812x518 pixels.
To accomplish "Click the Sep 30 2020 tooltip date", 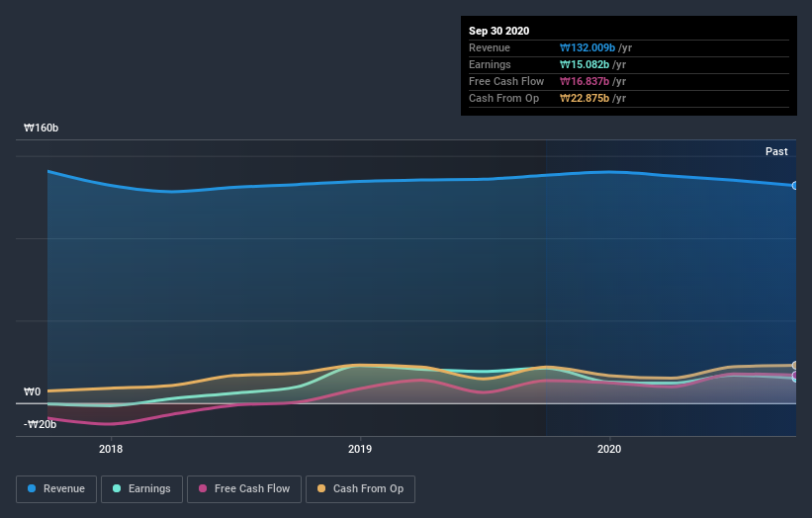I will pyautogui.click(x=499, y=31).
